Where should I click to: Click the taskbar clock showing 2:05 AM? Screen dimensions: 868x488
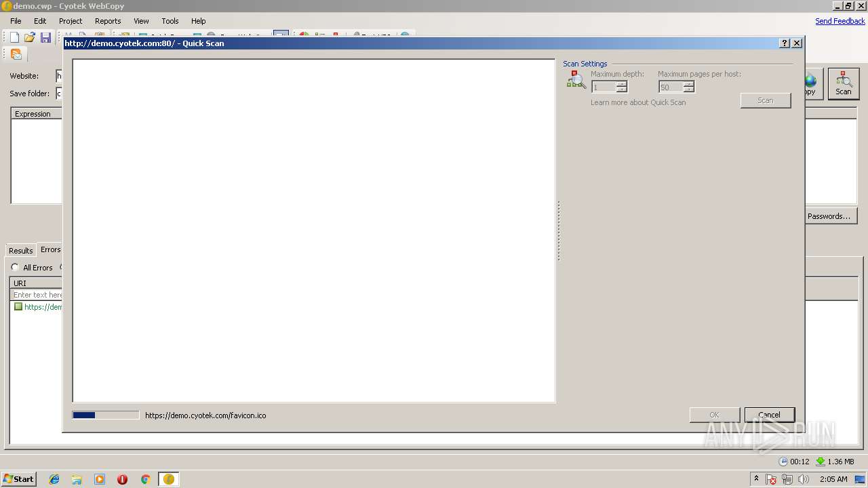tap(833, 479)
